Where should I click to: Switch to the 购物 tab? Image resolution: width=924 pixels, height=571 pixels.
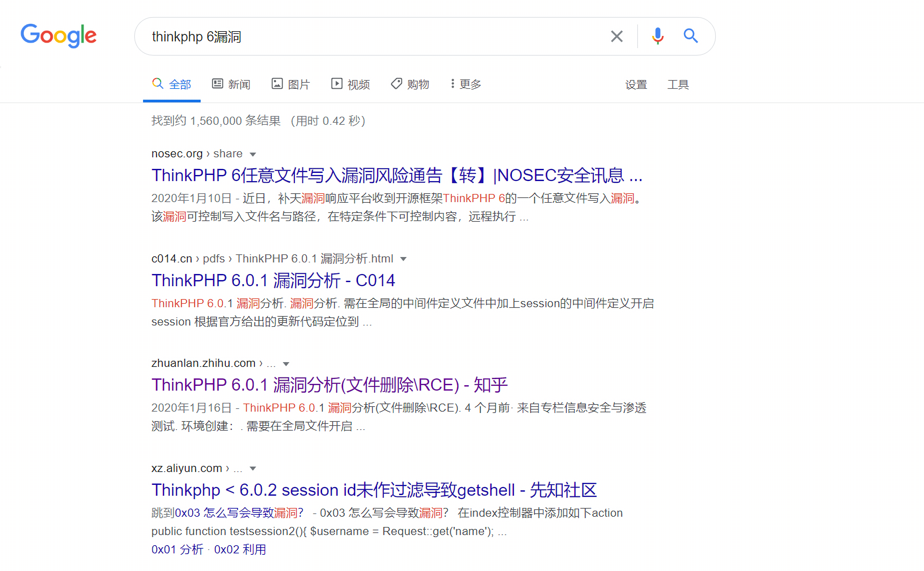point(410,84)
